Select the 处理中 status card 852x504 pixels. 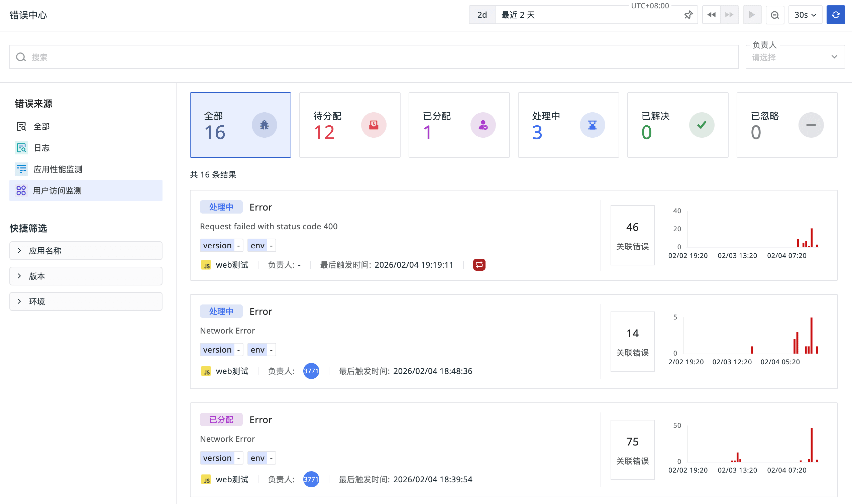(568, 125)
